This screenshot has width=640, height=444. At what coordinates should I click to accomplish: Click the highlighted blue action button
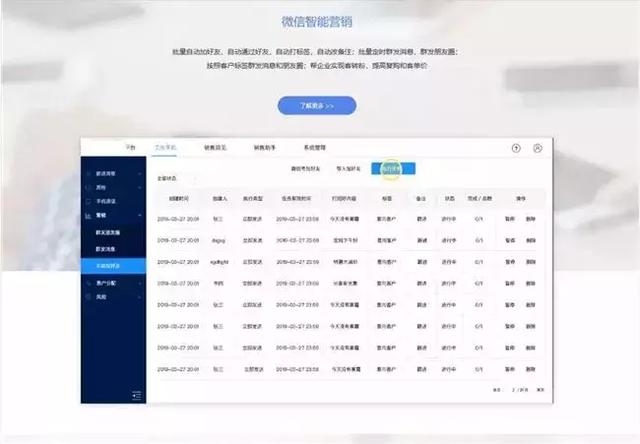pyautogui.click(x=392, y=168)
